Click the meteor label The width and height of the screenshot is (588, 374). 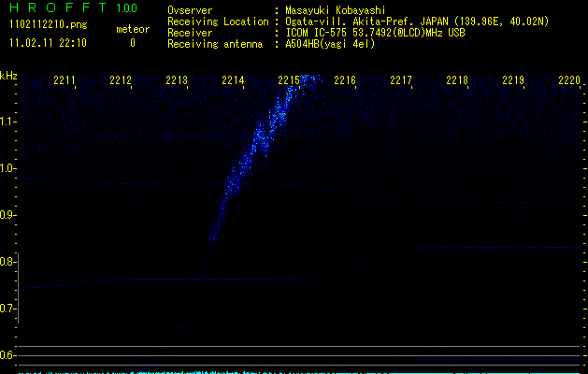133,29
